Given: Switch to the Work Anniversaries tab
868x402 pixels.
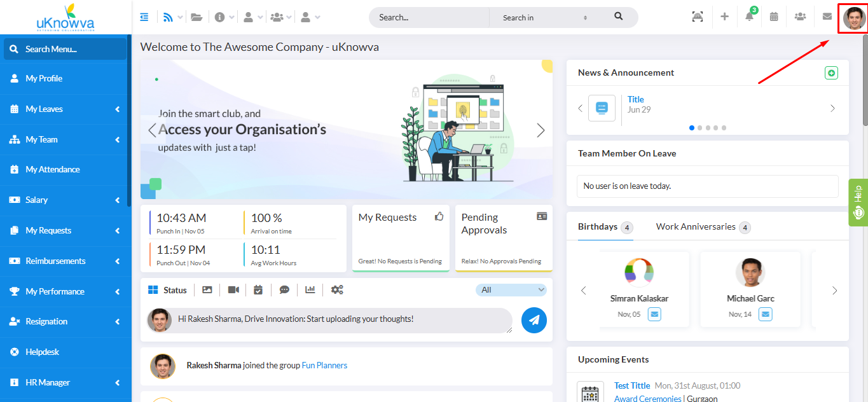Looking at the screenshot, I should tap(703, 227).
